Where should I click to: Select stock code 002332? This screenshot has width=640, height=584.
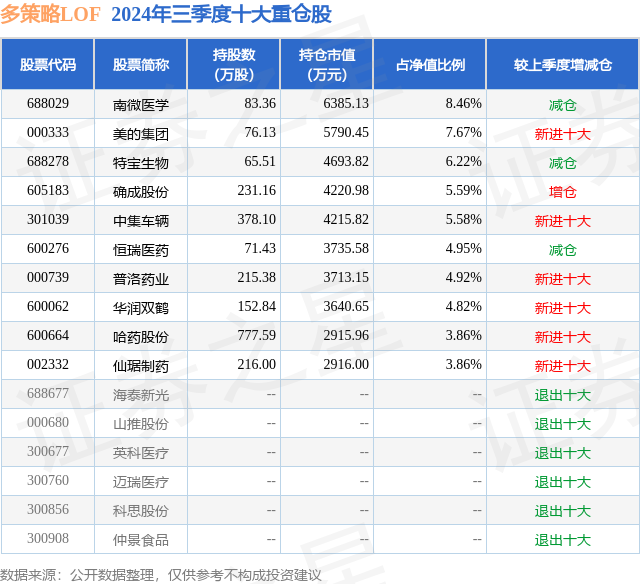[48, 364]
